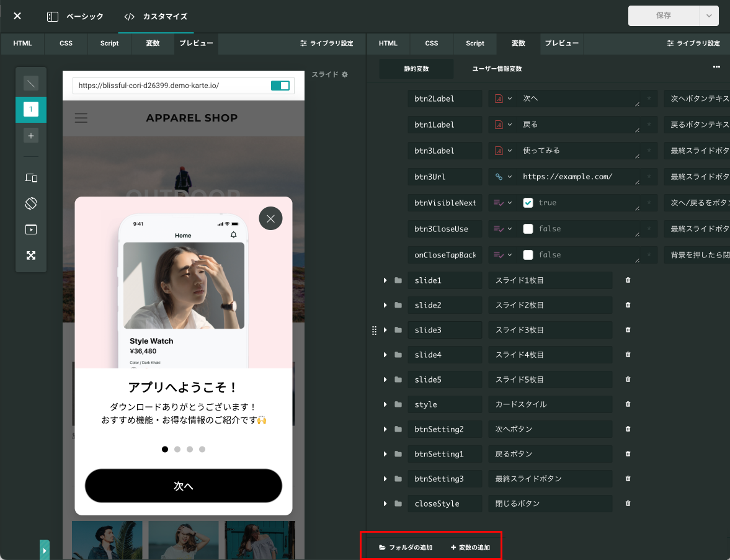
Task: Expand the btnSetting2 folder
Action: pyautogui.click(x=385, y=429)
